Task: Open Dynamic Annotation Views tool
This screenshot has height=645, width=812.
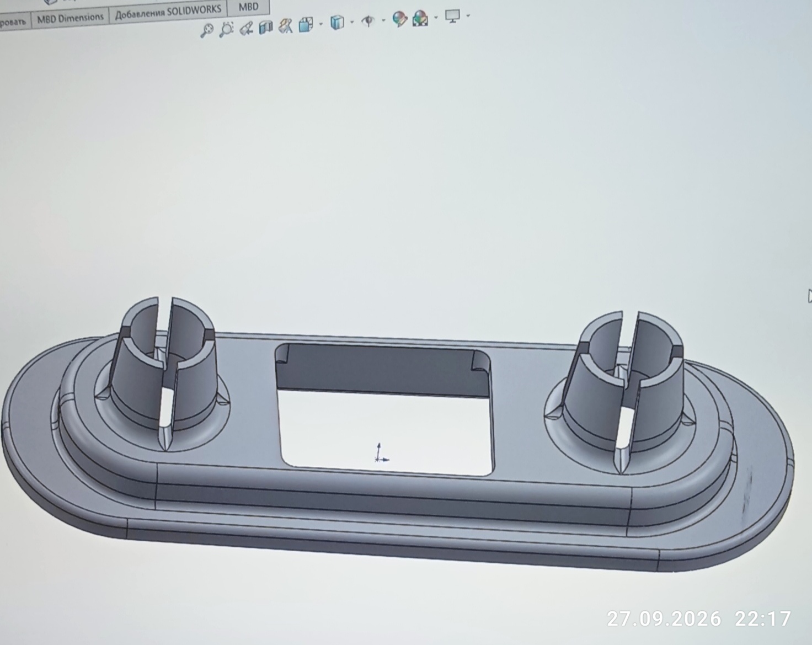Action: point(286,25)
